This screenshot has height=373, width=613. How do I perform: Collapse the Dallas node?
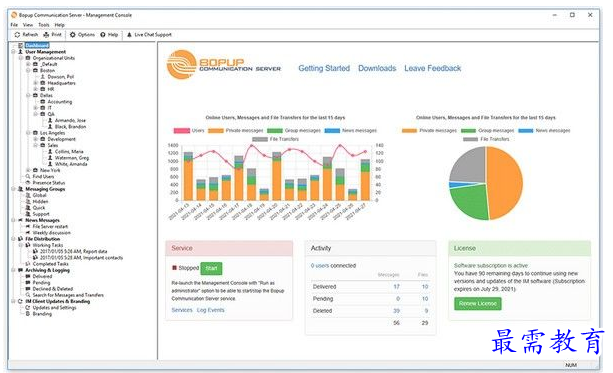pyautogui.click(x=28, y=95)
